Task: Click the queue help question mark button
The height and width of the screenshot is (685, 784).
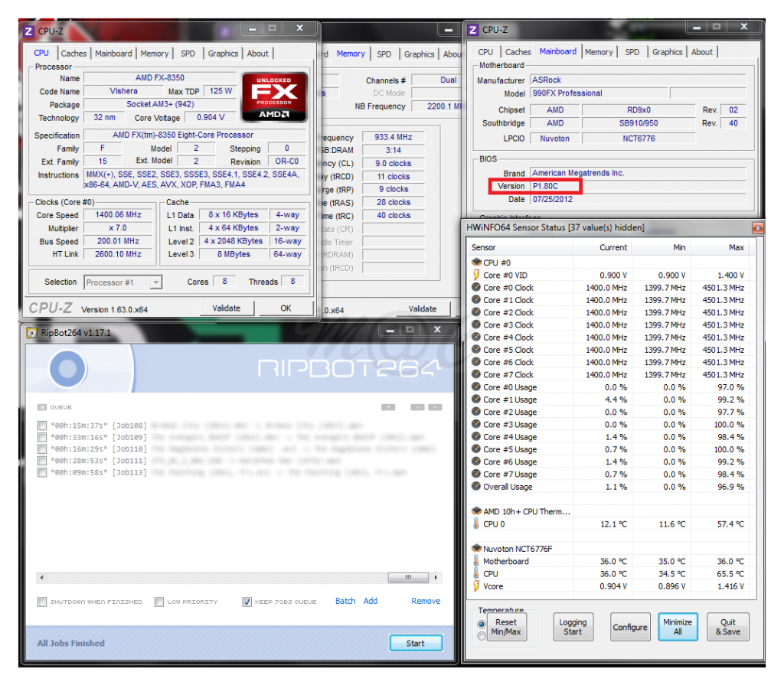Action: [388, 407]
